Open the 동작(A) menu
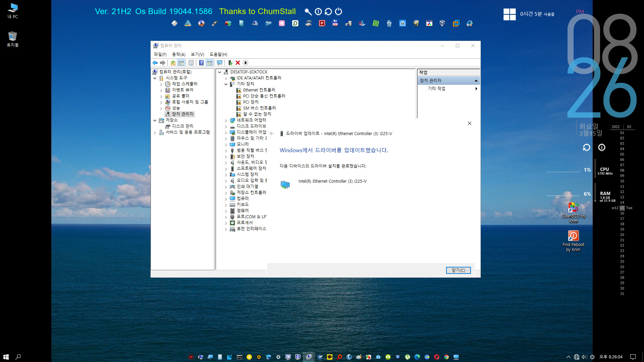This screenshot has height=362, width=644. [x=178, y=54]
